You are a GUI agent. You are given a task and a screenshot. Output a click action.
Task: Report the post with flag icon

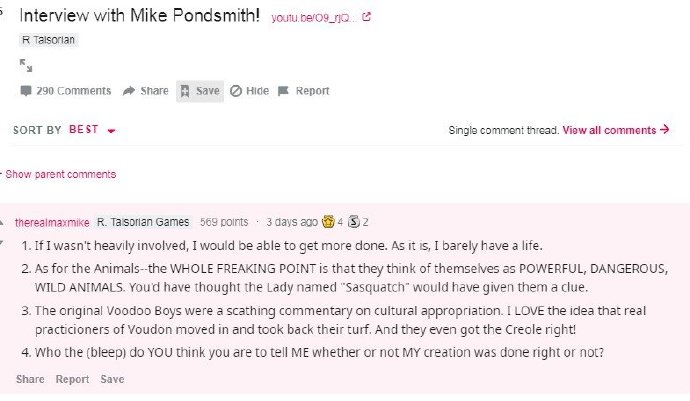(303, 91)
